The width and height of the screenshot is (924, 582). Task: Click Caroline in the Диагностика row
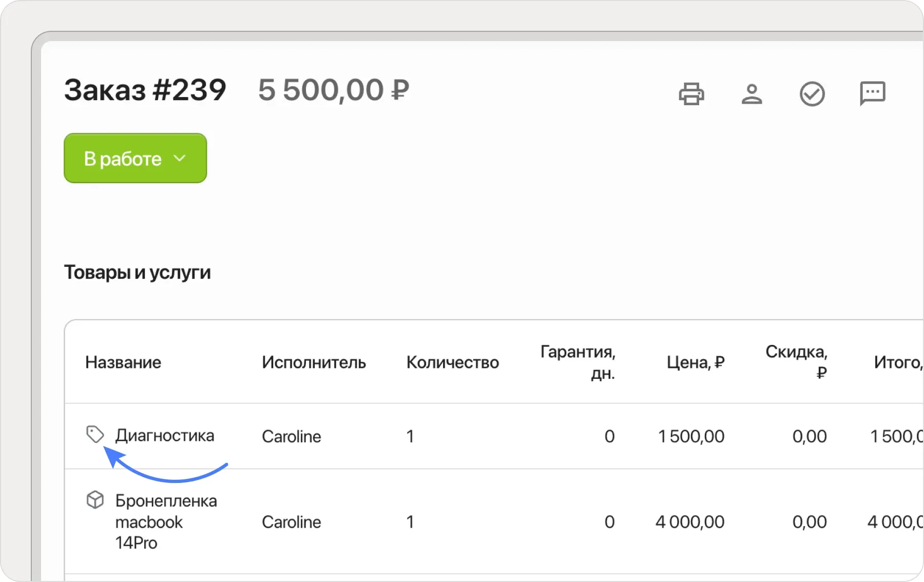pyautogui.click(x=292, y=436)
